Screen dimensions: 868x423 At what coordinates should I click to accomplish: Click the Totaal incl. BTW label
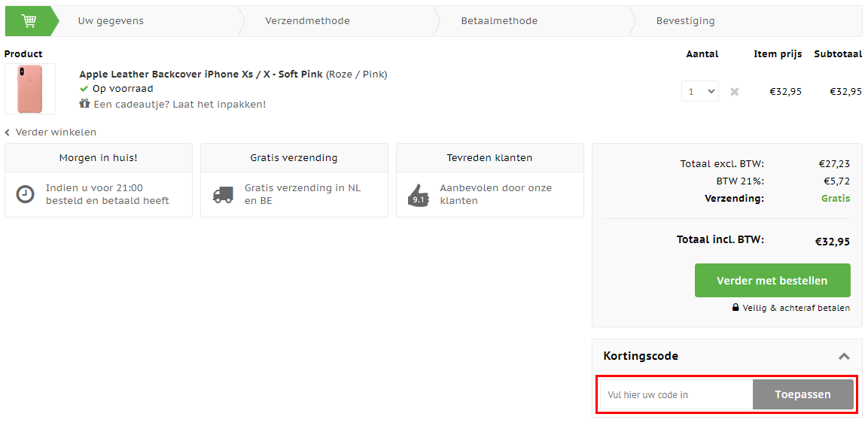click(x=720, y=240)
